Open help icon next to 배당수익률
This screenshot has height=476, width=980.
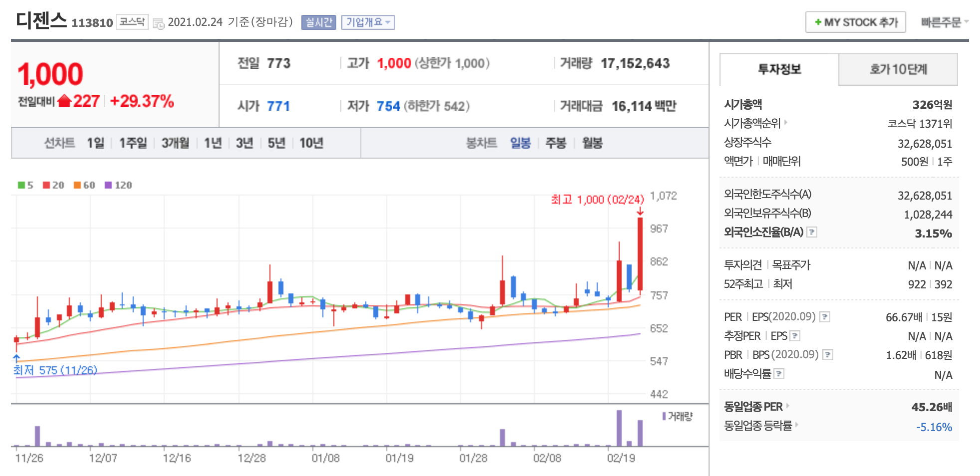point(779,374)
